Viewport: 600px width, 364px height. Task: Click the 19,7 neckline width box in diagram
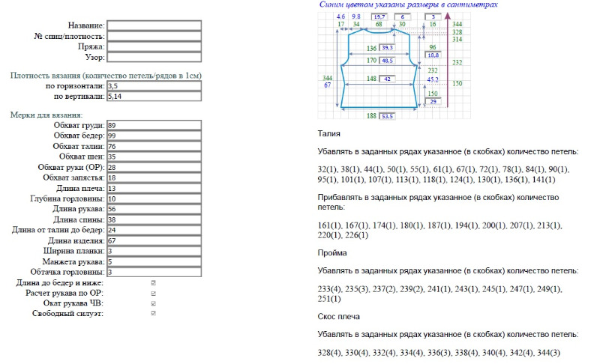pos(379,16)
